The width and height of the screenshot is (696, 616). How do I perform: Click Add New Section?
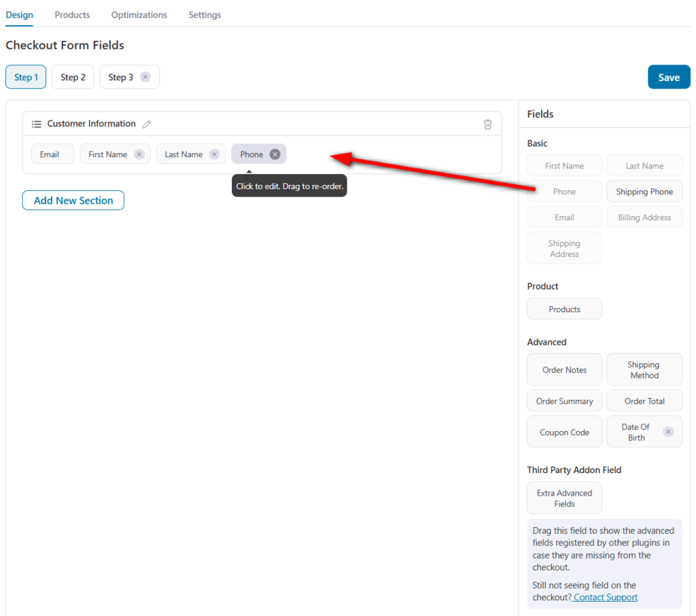[x=73, y=200]
